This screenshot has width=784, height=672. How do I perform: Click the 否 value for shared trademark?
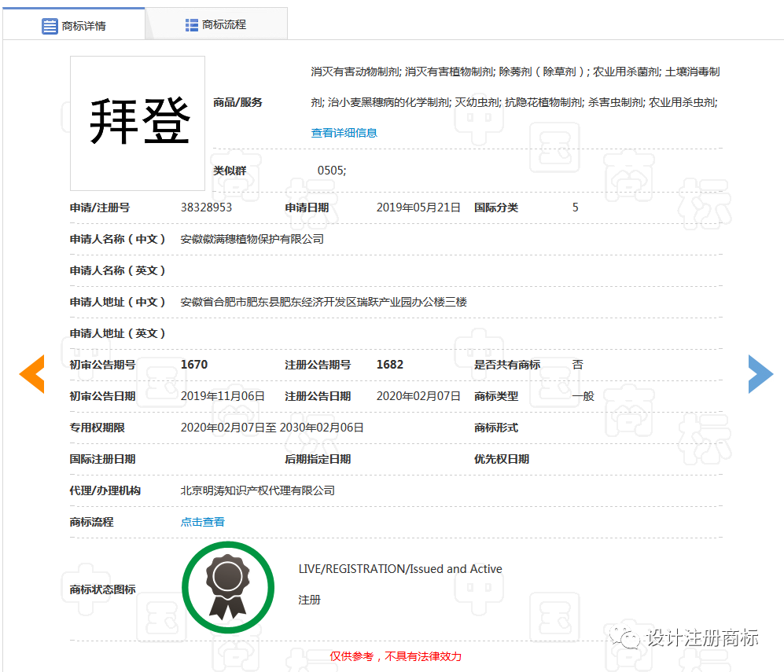576,364
